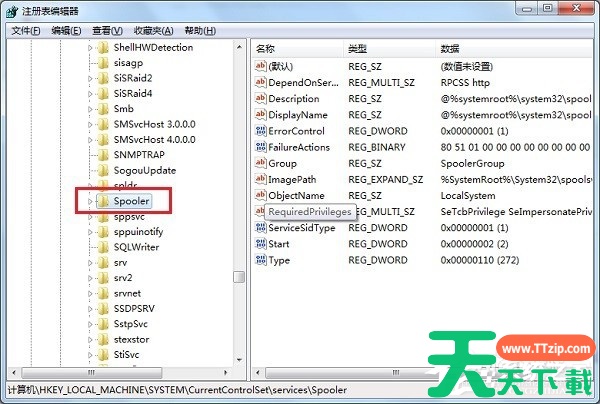Select the SpoolerGroup data cell
The height and width of the screenshot is (404, 600).
pos(472,163)
